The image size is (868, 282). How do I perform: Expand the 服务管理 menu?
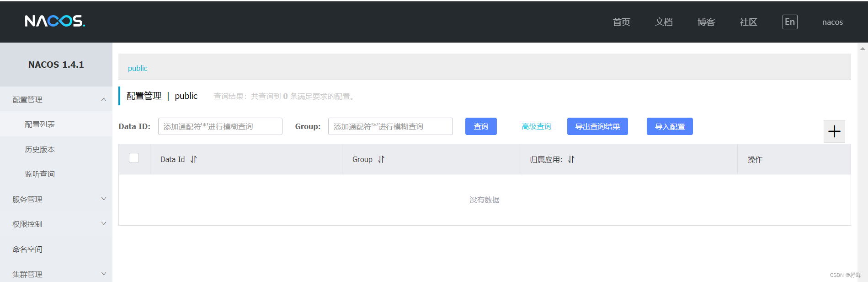pos(56,199)
